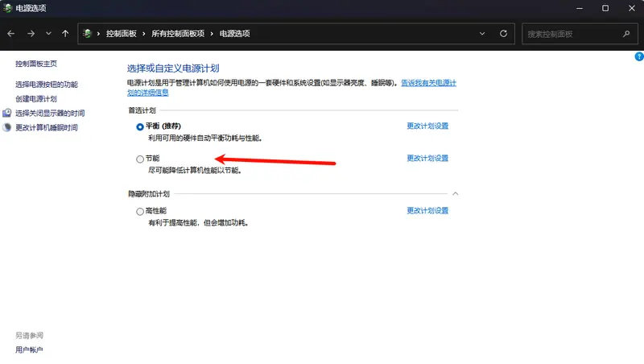Open 更改计划设置 for the 节能 plan
The image size is (644, 364).
pos(427,159)
